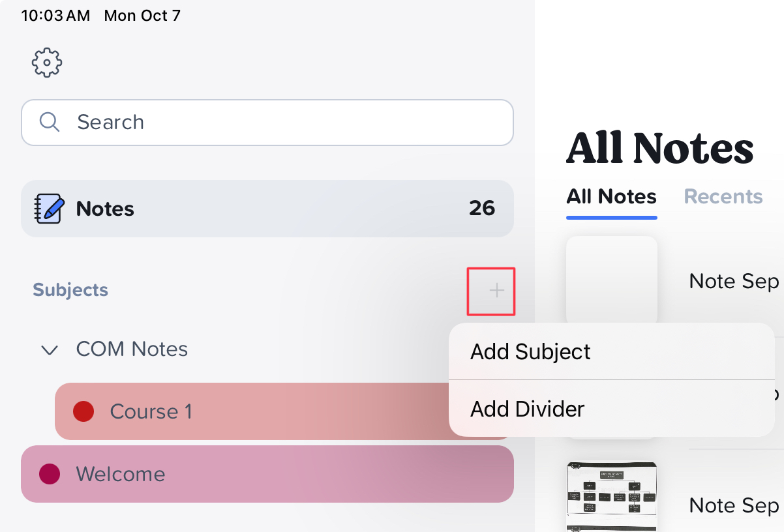Click the magnifying glass search icon
This screenshot has height=532, width=784.
pyautogui.click(x=50, y=122)
